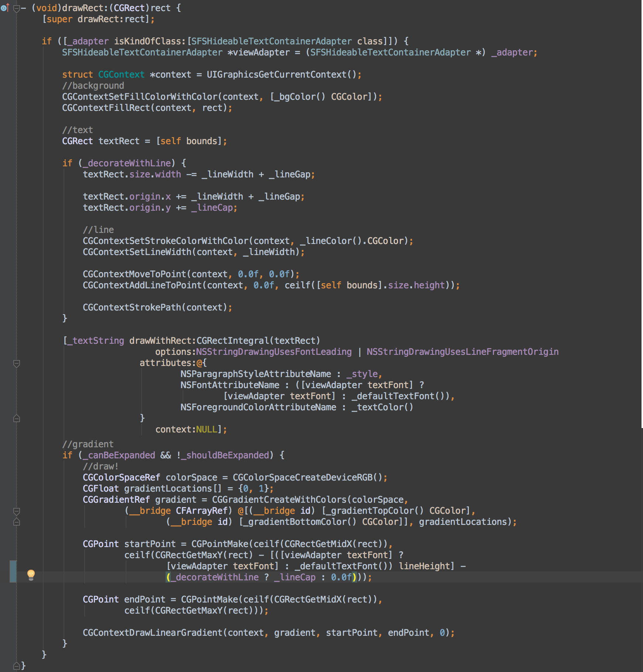Click the _bgColor() call
This screenshot has width=643, height=672.
300,97
